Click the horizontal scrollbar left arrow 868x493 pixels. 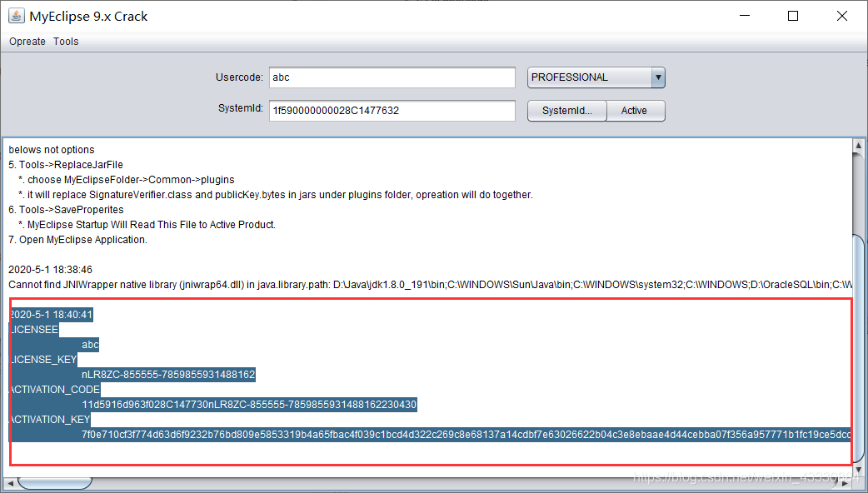(10, 484)
